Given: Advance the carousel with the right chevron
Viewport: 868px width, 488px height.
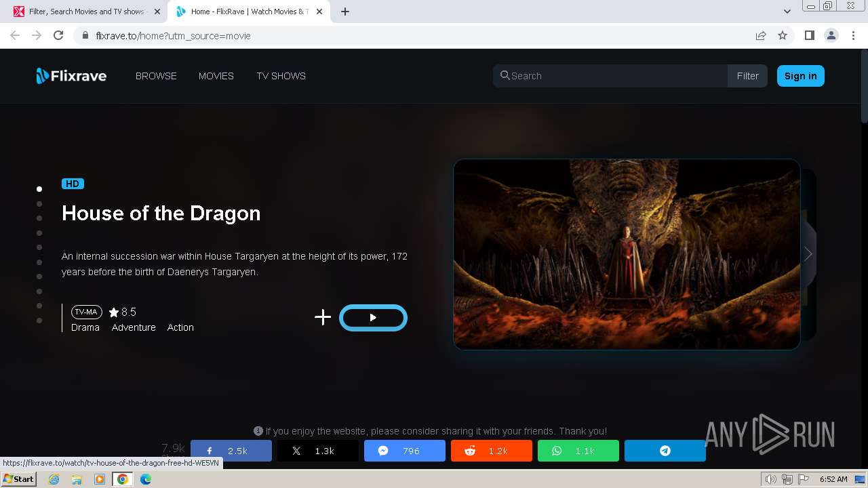Looking at the screenshot, I should click(x=808, y=254).
